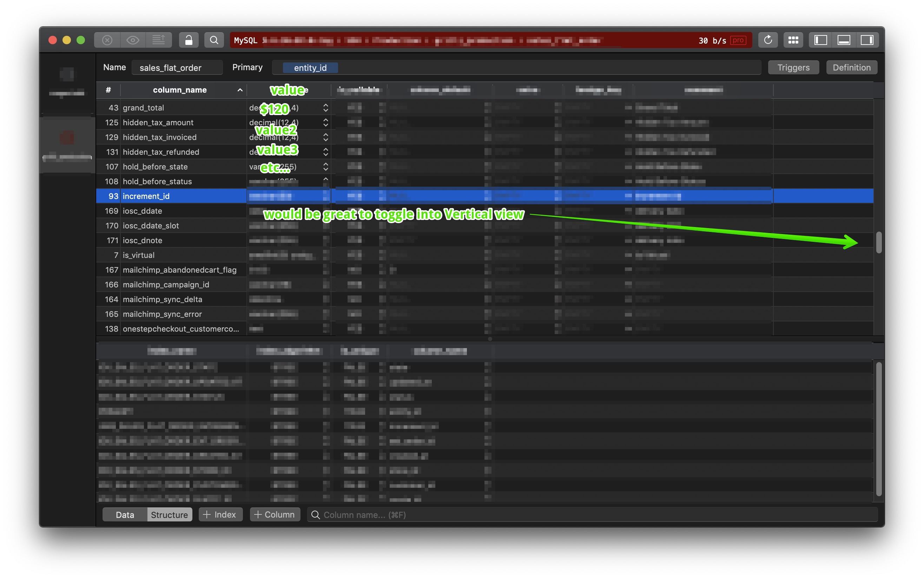Switch to the Data tab
This screenshot has width=924, height=579.
pyautogui.click(x=124, y=515)
